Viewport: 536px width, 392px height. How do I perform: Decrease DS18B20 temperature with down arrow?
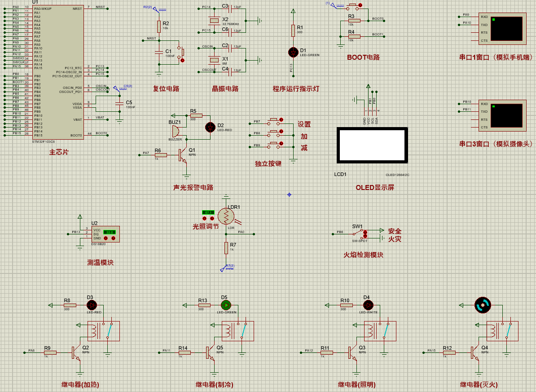click(105, 238)
